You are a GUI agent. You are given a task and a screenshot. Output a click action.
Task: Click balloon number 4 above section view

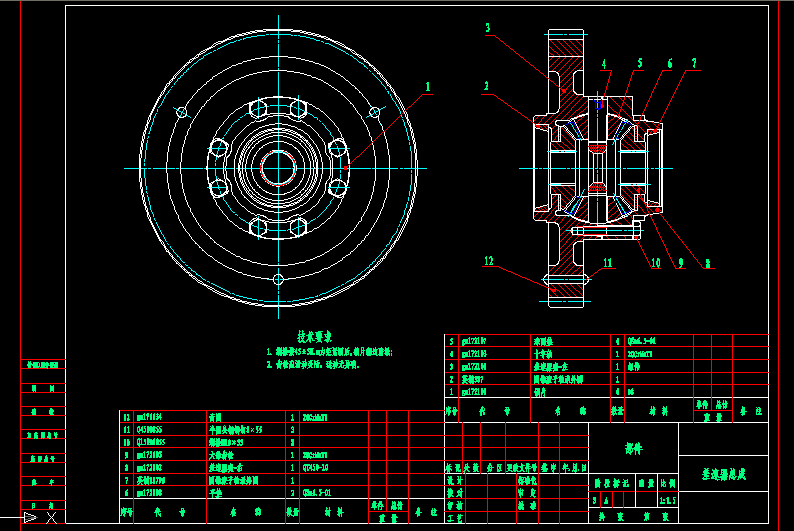click(604, 64)
